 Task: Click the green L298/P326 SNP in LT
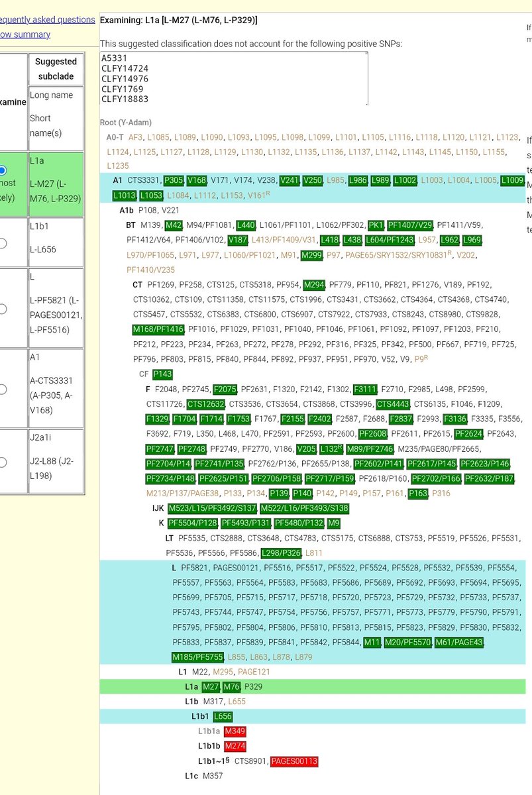click(x=282, y=553)
